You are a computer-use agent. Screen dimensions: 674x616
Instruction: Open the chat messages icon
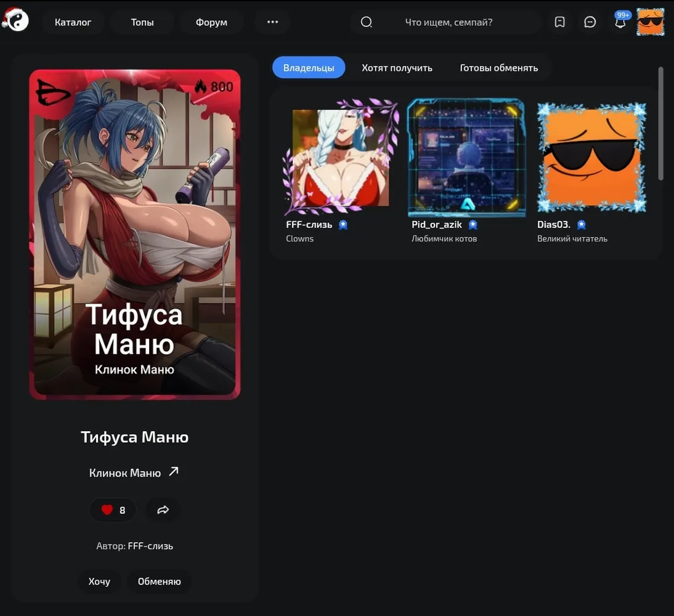590,22
